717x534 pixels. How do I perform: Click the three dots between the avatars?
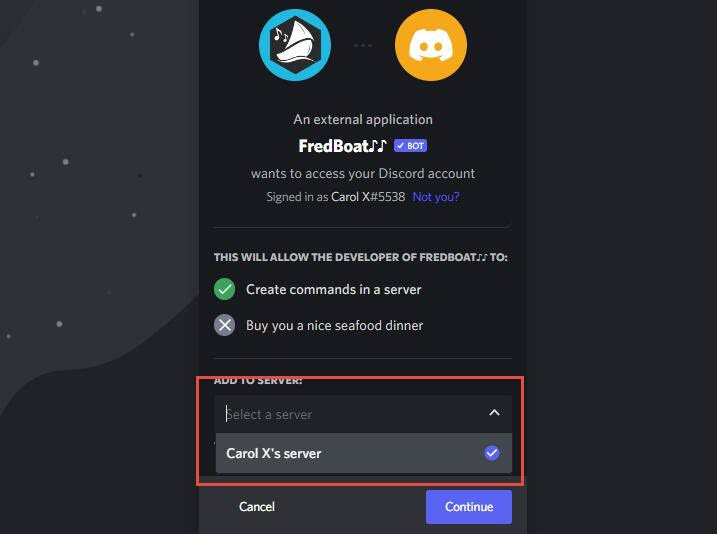[363, 44]
